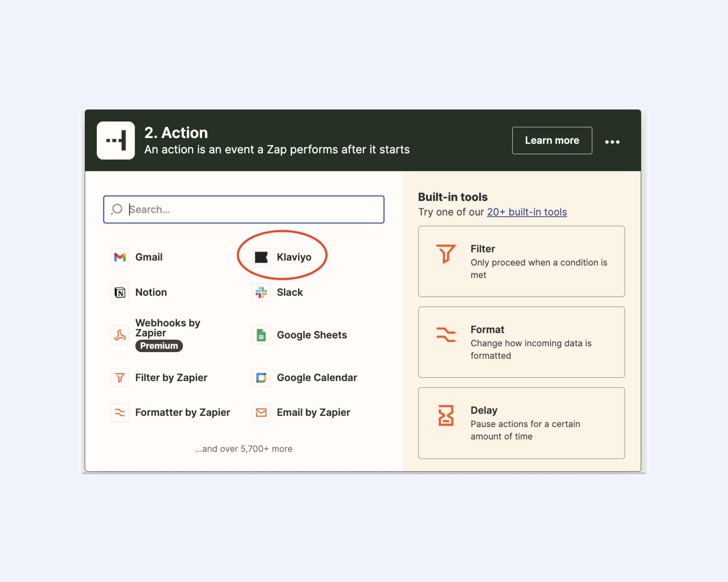Screen dimensions: 728x582
Task: Choose Gmail from the app list
Action: click(x=149, y=257)
